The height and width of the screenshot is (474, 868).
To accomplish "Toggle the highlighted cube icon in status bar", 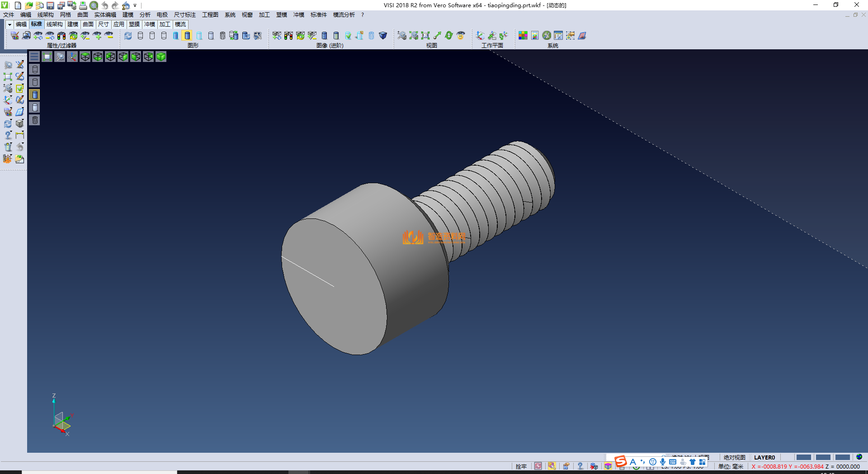I will pos(608,466).
